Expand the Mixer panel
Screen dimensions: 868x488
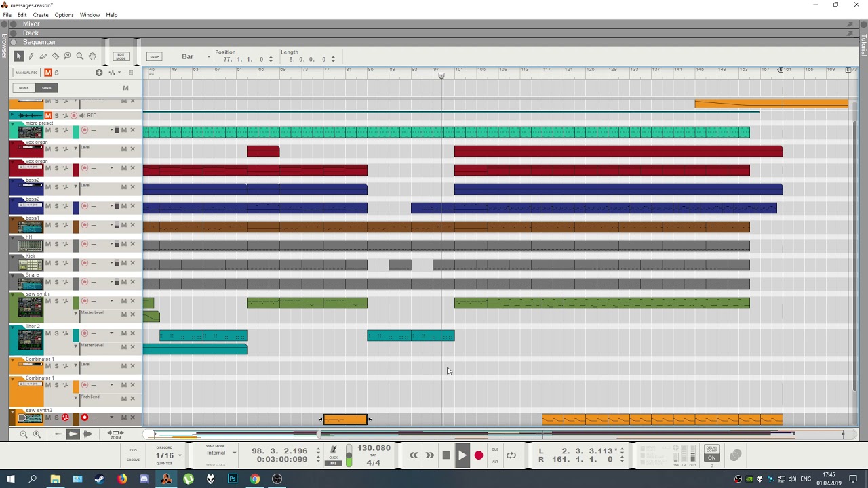point(13,24)
